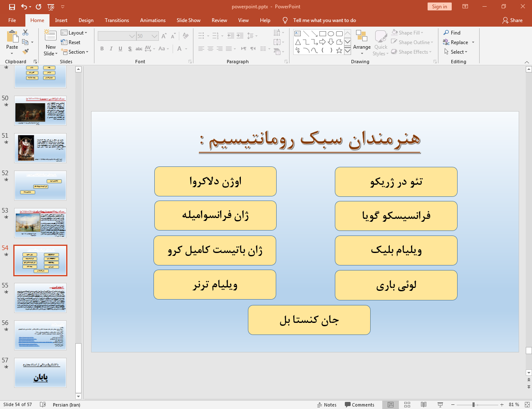Insert a New Slide using its icon

pos(50,36)
